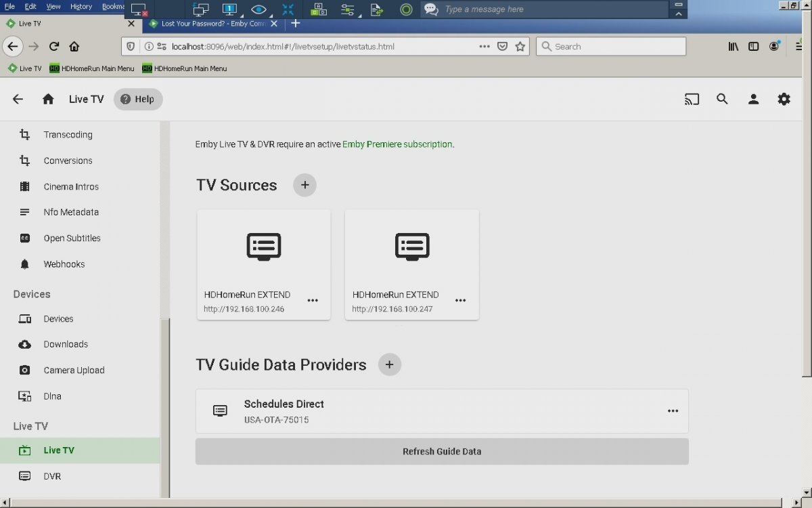Click the sidebar scrollbar

coord(164,406)
